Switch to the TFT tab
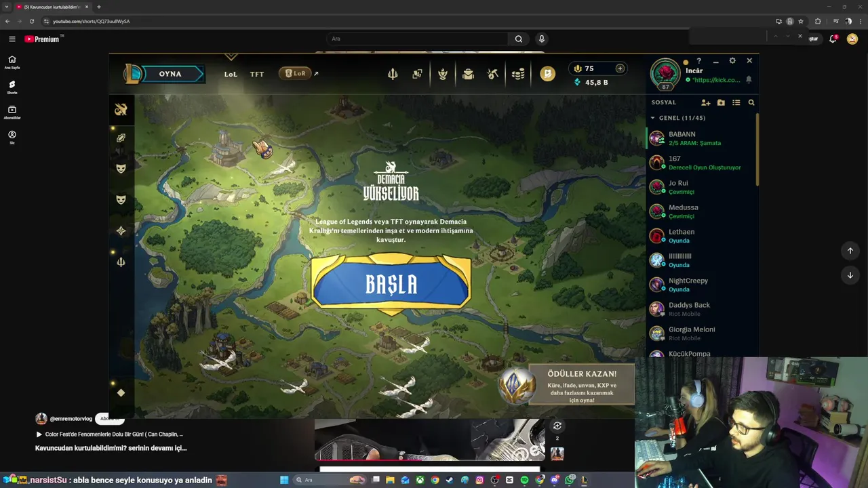868x488 pixels. [257, 74]
